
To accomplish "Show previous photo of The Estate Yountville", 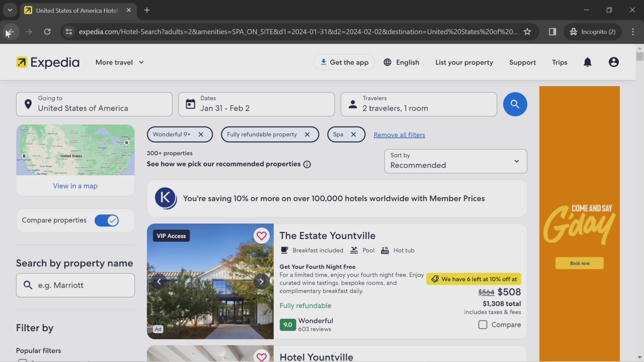I will tap(159, 282).
